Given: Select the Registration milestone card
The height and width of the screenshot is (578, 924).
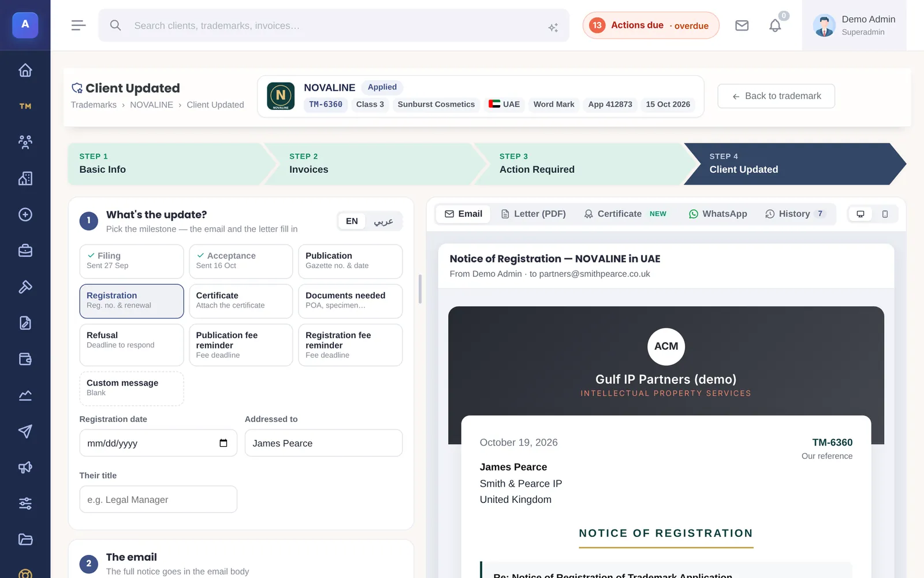Looking at the screenshot, I should tap(132, 301).
